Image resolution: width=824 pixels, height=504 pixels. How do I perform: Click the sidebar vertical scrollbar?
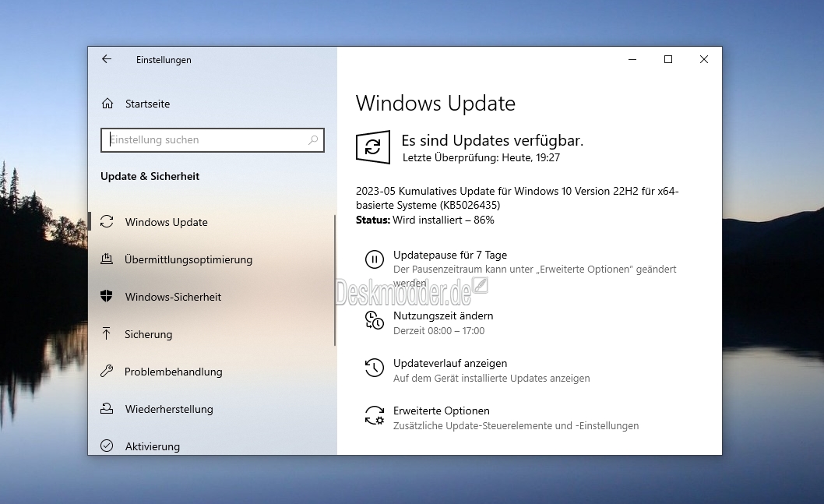point(334,280)
